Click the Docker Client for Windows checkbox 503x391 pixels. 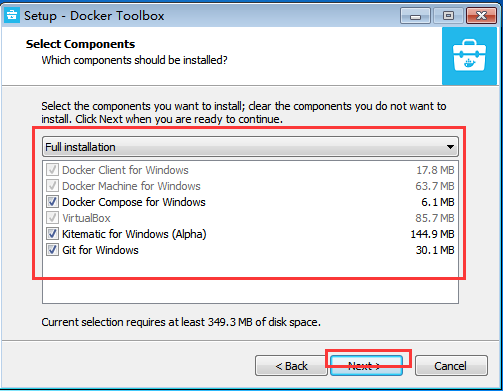(52, 170)
